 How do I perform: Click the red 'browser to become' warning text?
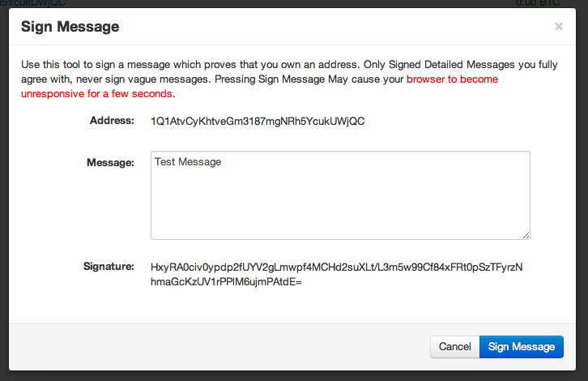452,79
